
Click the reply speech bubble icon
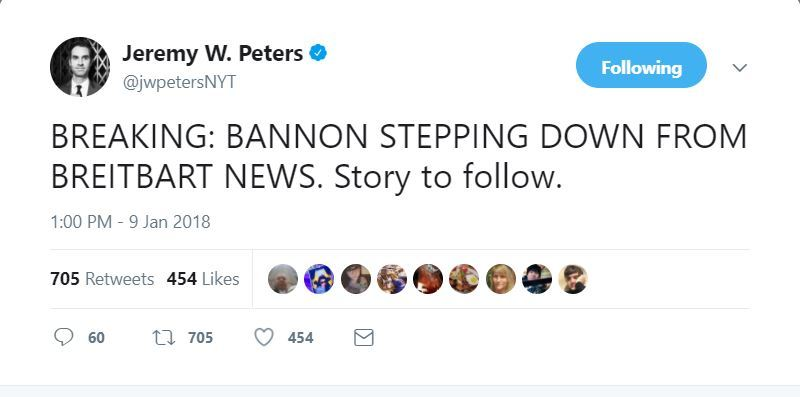pos(63,337)
